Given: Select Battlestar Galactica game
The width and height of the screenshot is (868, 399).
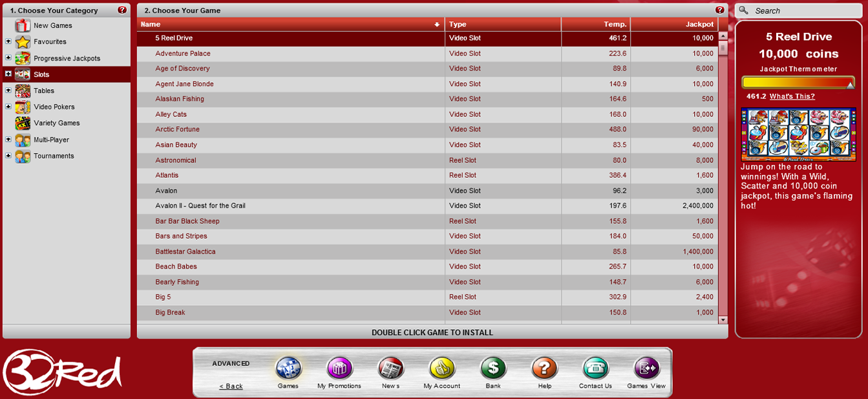Looking at the screenshot, I should [x=427, y=252].
